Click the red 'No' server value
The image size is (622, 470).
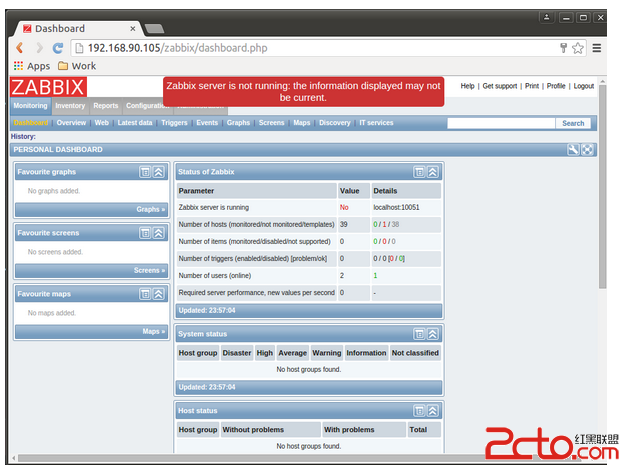(x=344, y=207)
